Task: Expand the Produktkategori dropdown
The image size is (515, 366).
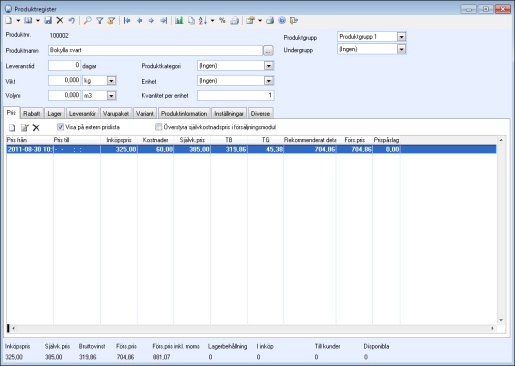Action: click(x=269, y=66)
